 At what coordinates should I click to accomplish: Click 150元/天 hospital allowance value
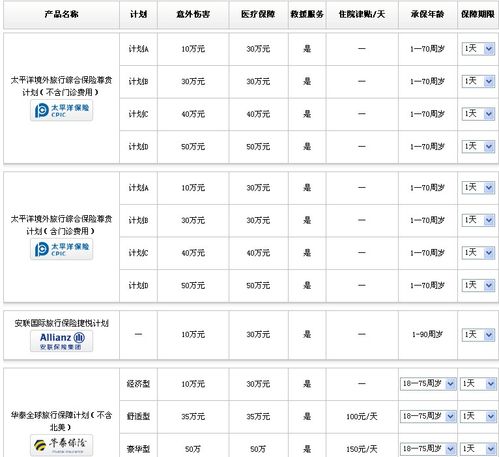[x=362, y=449]
